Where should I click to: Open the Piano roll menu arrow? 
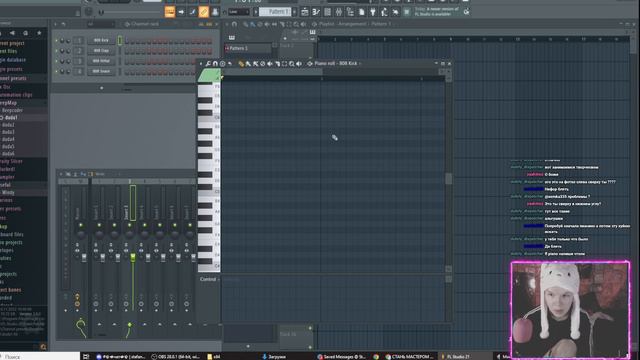click(x=200, y=64)
